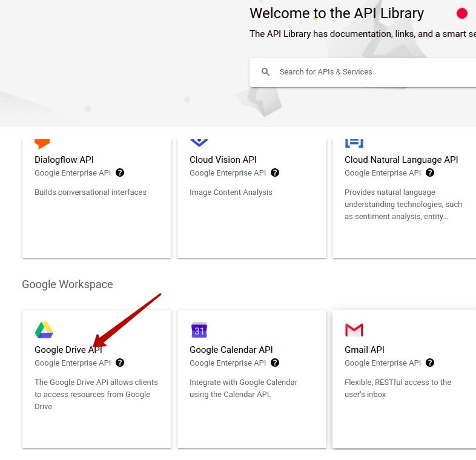
Task: Select the Dialogflow API card title
Action: pyautogui.click(x=64, y=160)
